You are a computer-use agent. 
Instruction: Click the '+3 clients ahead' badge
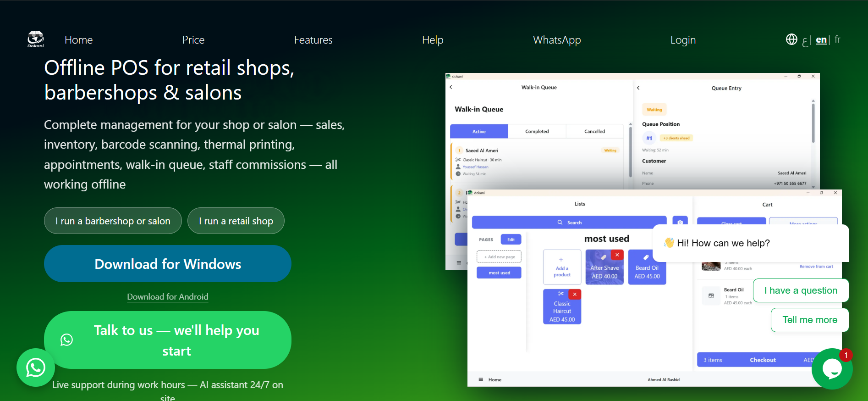(x=676, y=138)
